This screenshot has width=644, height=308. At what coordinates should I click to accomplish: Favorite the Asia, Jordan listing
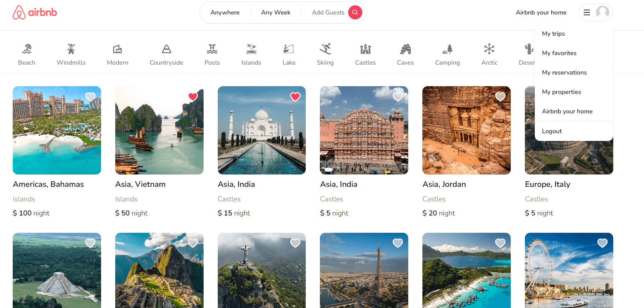pyautogui.click(x=500, y=96)
